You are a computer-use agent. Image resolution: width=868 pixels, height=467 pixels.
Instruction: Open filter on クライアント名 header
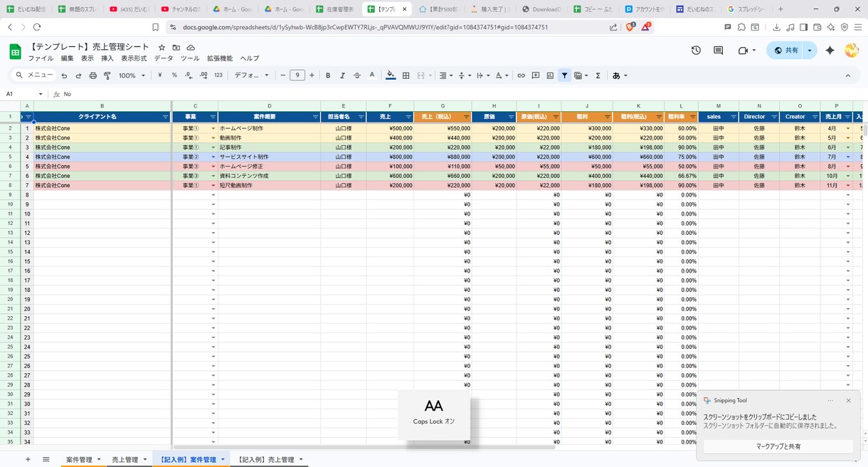point(166,117)
